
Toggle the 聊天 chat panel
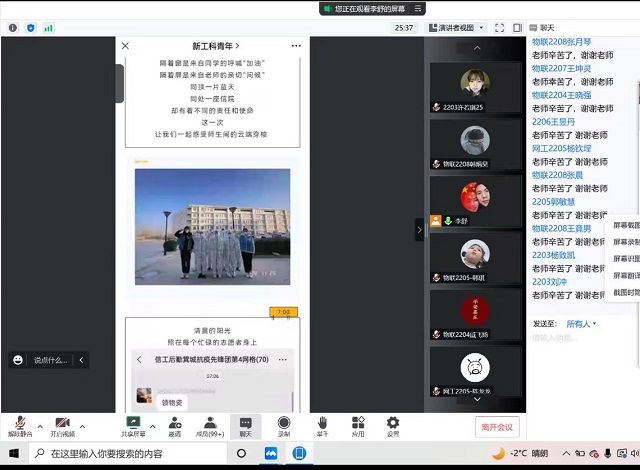(x=245, y=426)
